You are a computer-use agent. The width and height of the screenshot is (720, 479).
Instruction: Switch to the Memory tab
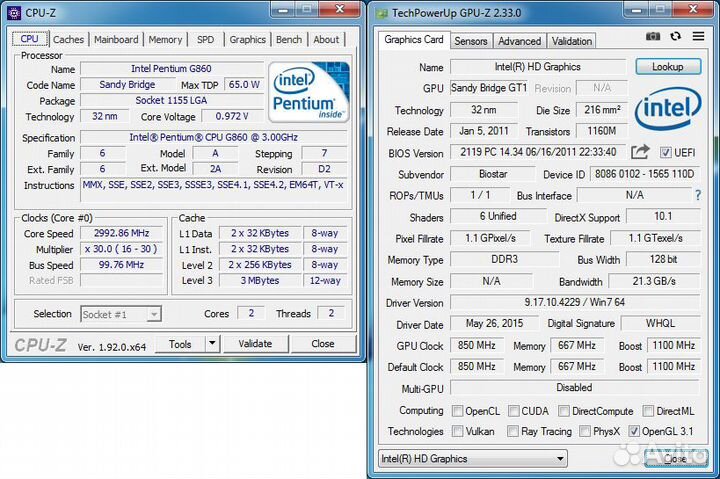(165, 39)
